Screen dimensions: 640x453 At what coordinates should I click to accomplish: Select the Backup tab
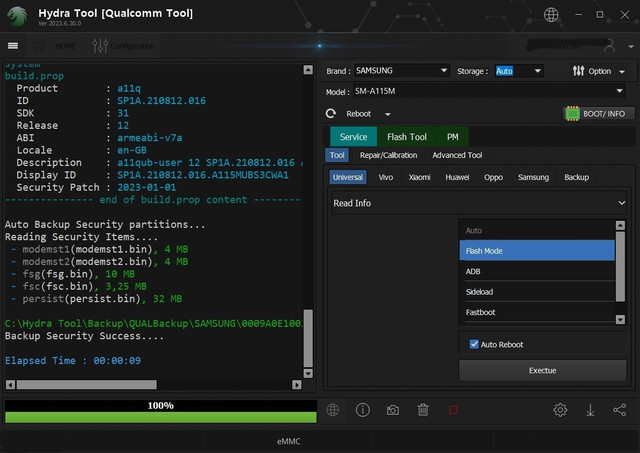pyautogui.click(x=576, y=177)
